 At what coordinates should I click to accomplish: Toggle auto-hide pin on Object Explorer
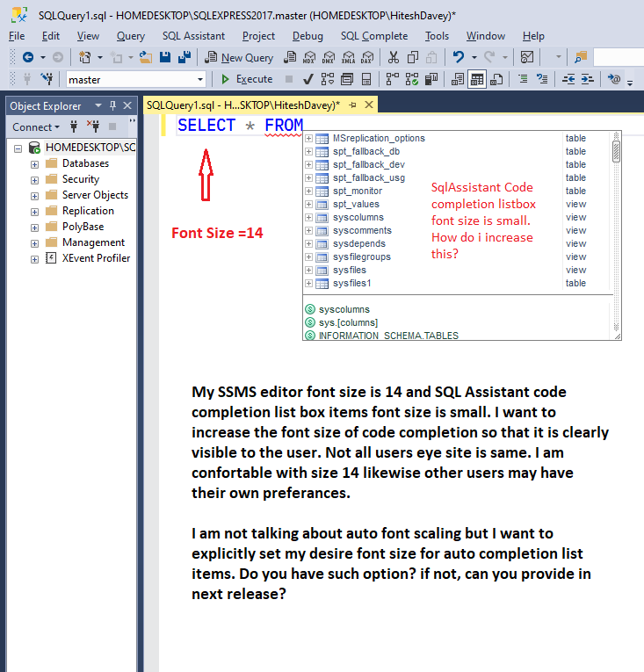coord(112,105)
